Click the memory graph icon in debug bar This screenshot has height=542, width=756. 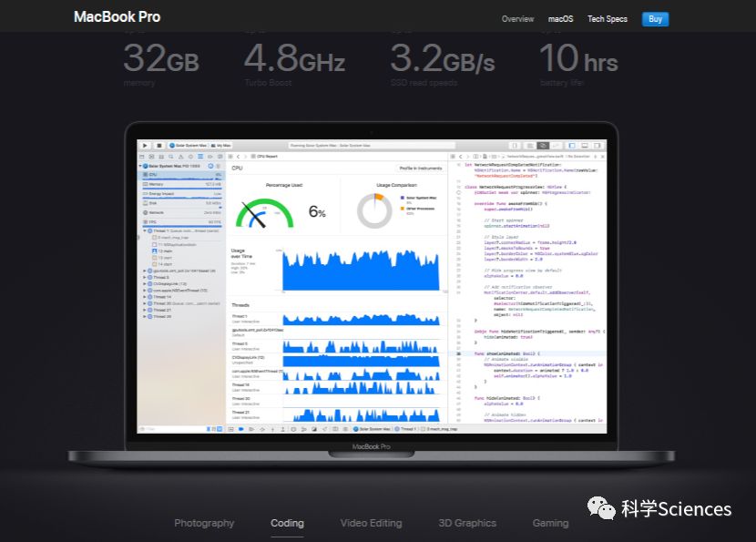[x=303, y=429]
